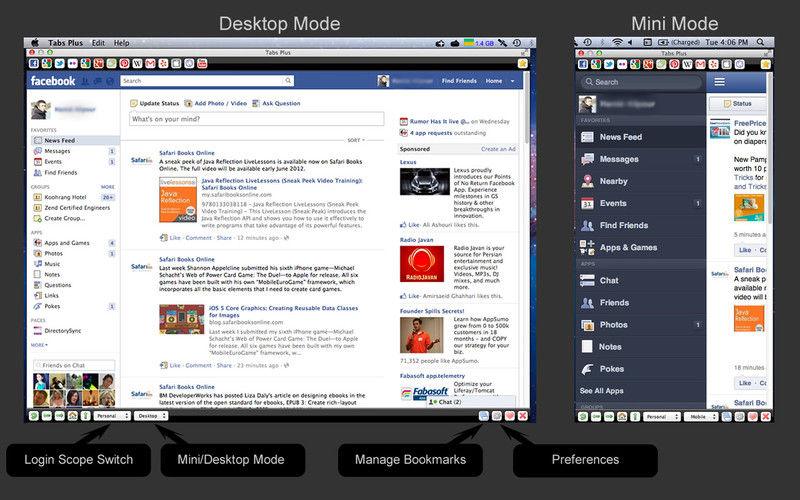800x500 pixels.
Task: Click Friends on Chat search field
Action: tap(74, 365)
